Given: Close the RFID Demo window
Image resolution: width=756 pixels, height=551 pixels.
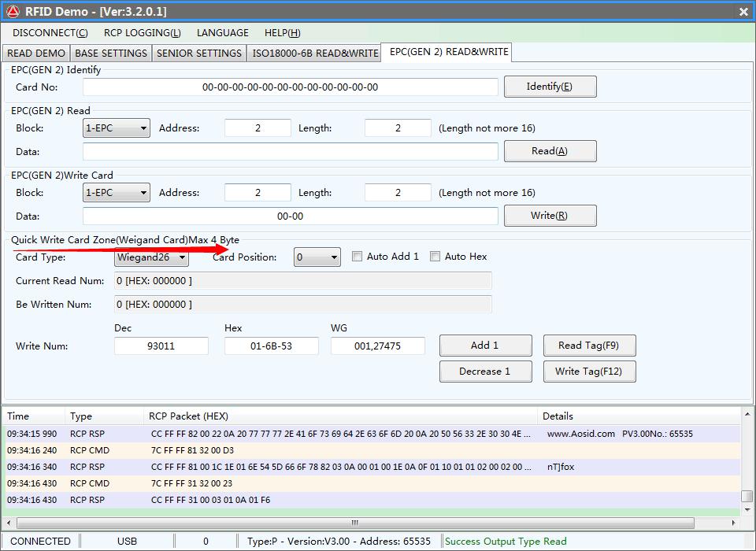Looking at the screenshot, I should click(x=743, y=12).
